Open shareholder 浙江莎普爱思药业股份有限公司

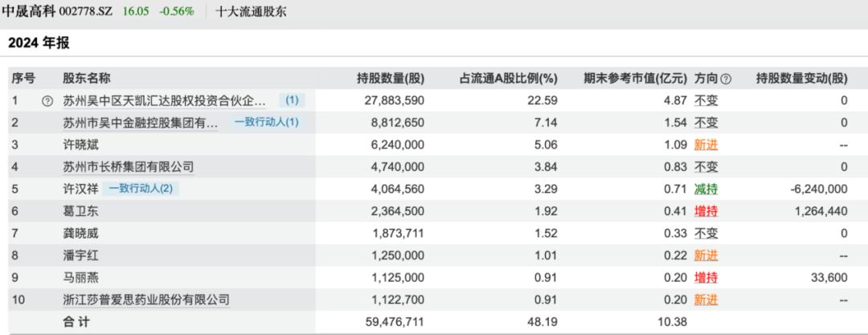146,300
